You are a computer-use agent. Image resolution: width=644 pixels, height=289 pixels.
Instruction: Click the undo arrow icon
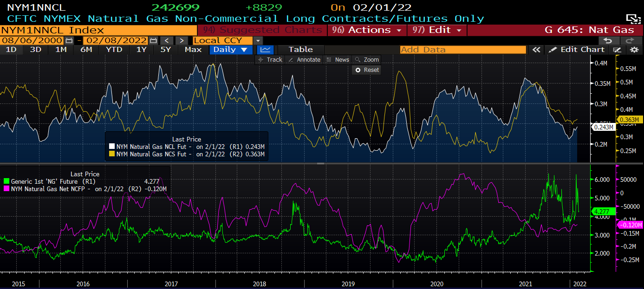coord(608,40)
